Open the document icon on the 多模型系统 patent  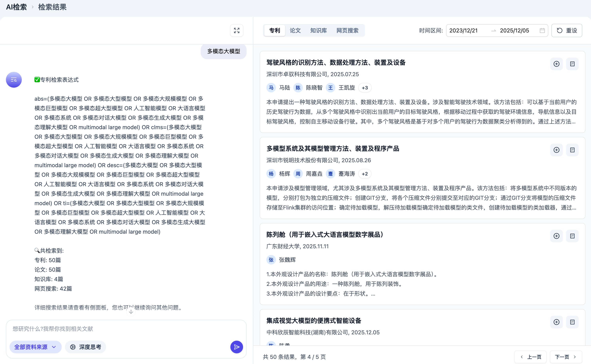(572, 150)
